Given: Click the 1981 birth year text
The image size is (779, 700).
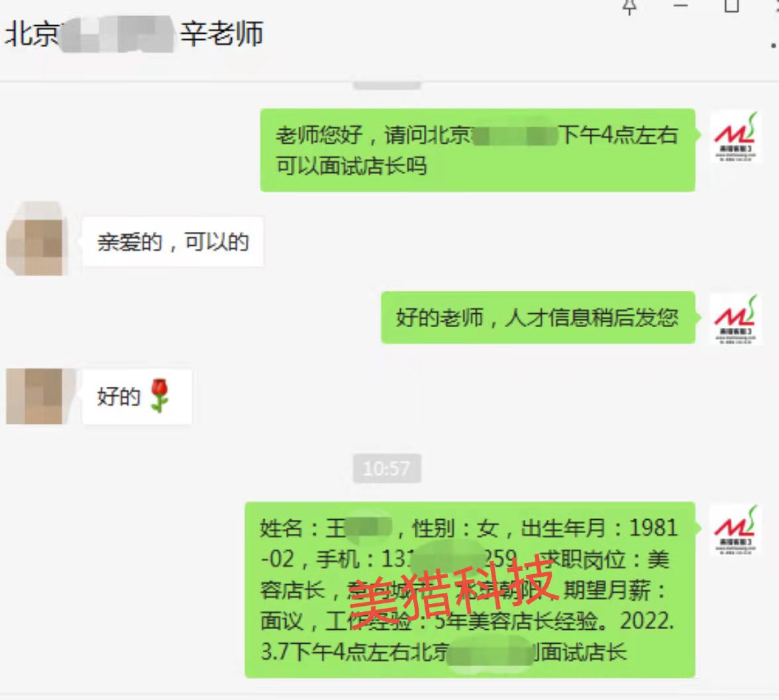Looking at the screenshot, I should coord(653,528).
